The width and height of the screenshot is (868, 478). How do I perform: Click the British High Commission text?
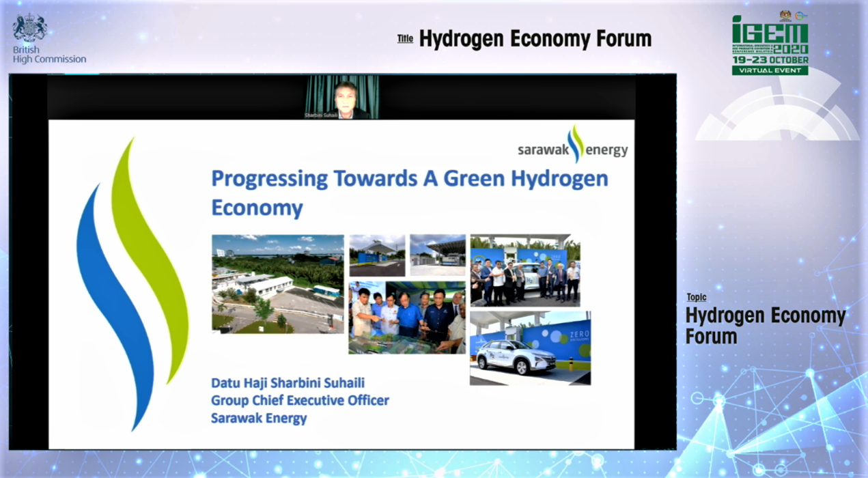(49, 55)
